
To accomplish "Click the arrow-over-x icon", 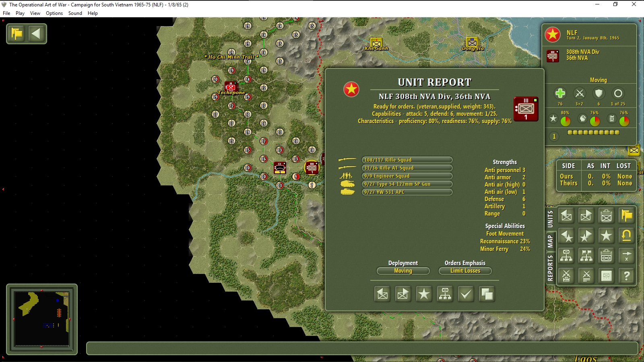I will tap(626, 255).
